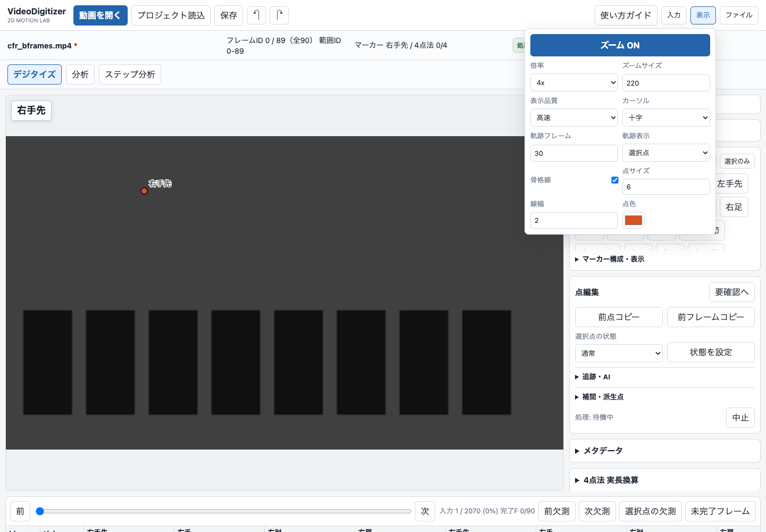Select the 左手先 marker button
The image size is (766, 532).
731,184
